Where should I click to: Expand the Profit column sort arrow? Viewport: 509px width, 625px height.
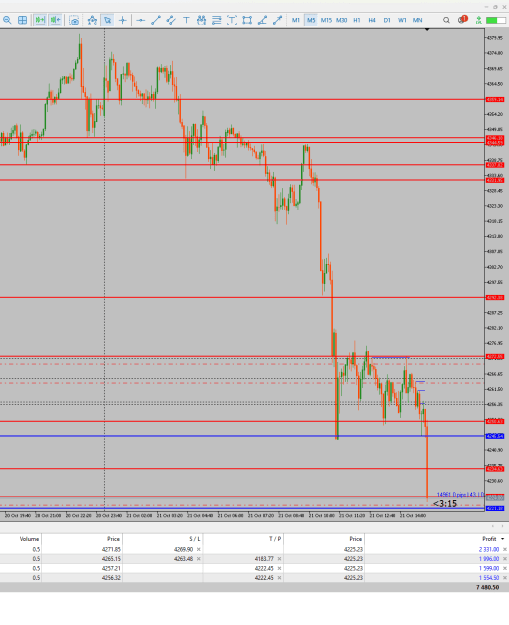coord(502,539)
